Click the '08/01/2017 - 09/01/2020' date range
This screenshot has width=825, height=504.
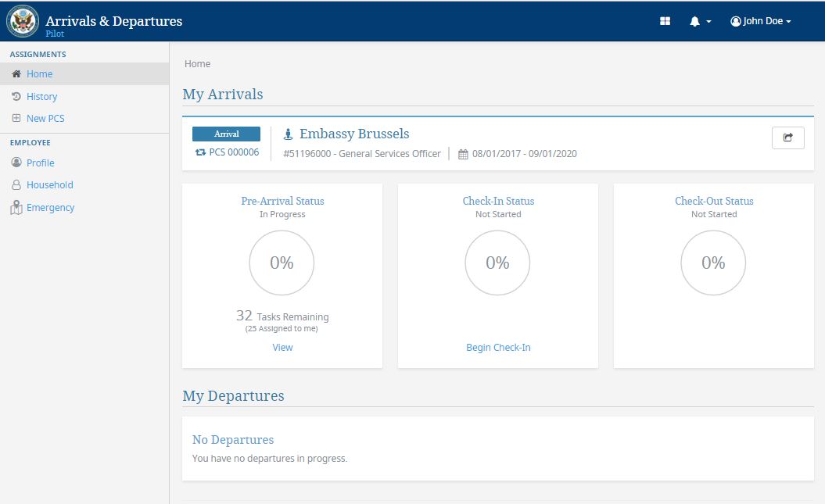pos(525,154)
